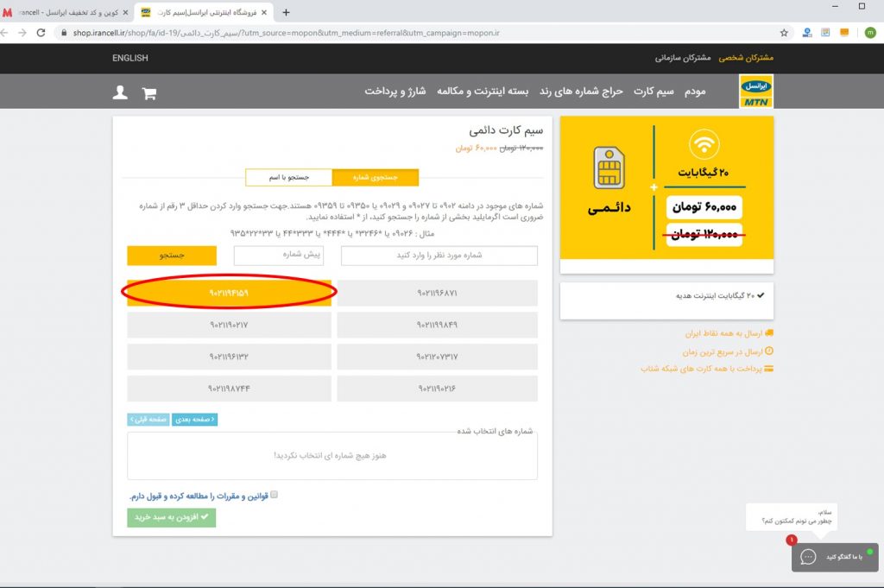
Task: Open the green 'm' profile avatar
Action: click(x=870, y=33)
